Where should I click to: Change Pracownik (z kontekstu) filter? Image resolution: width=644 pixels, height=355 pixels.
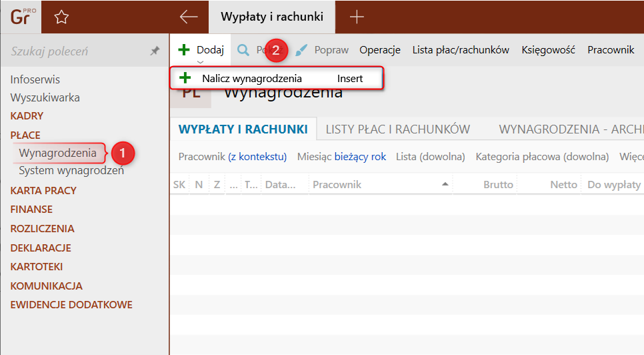(x=233, y=157)
